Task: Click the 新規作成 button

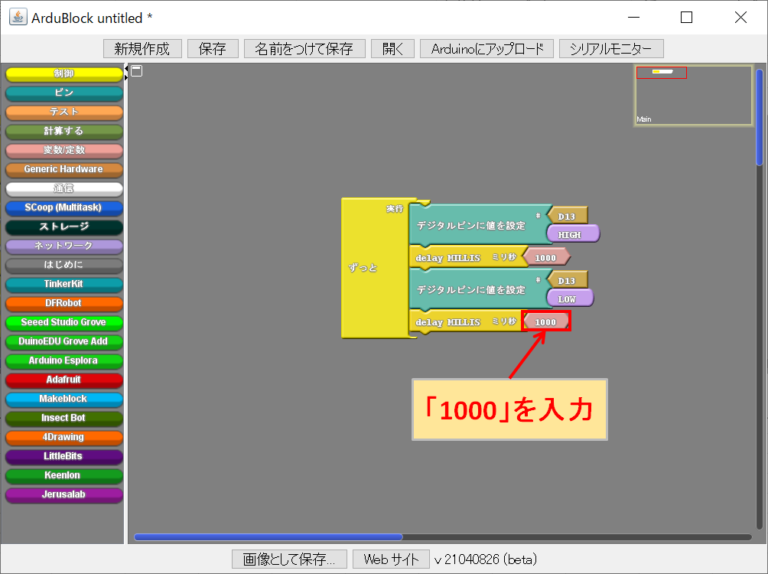Action: (x=142, y=49)
